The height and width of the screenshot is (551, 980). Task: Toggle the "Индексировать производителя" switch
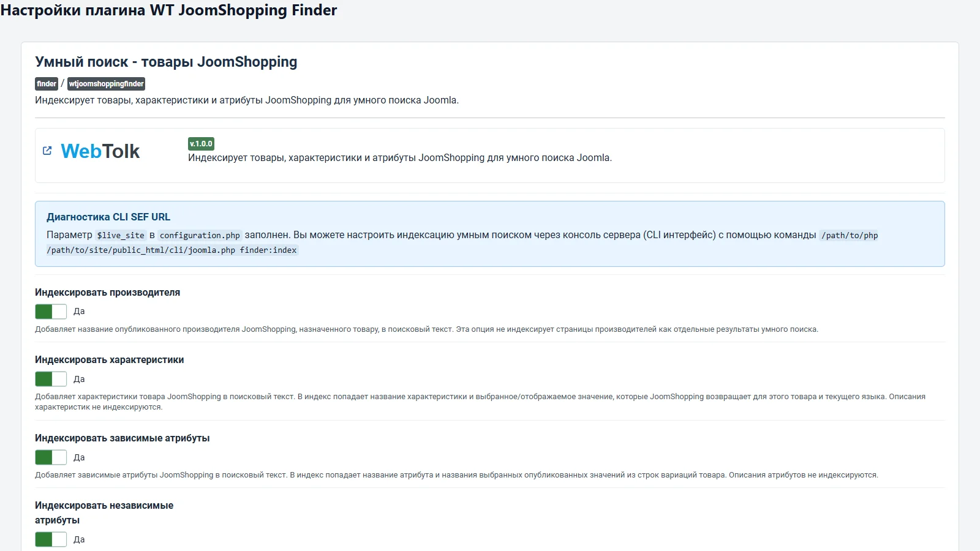(51, 312)
